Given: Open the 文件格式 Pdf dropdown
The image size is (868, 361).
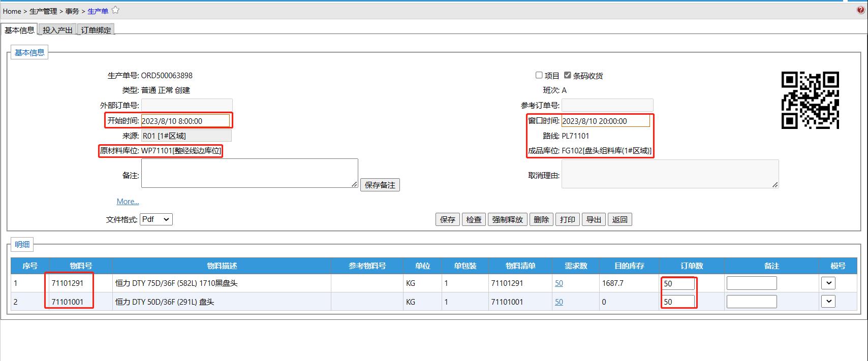Looking at the screenshot, I should [156, 219].
